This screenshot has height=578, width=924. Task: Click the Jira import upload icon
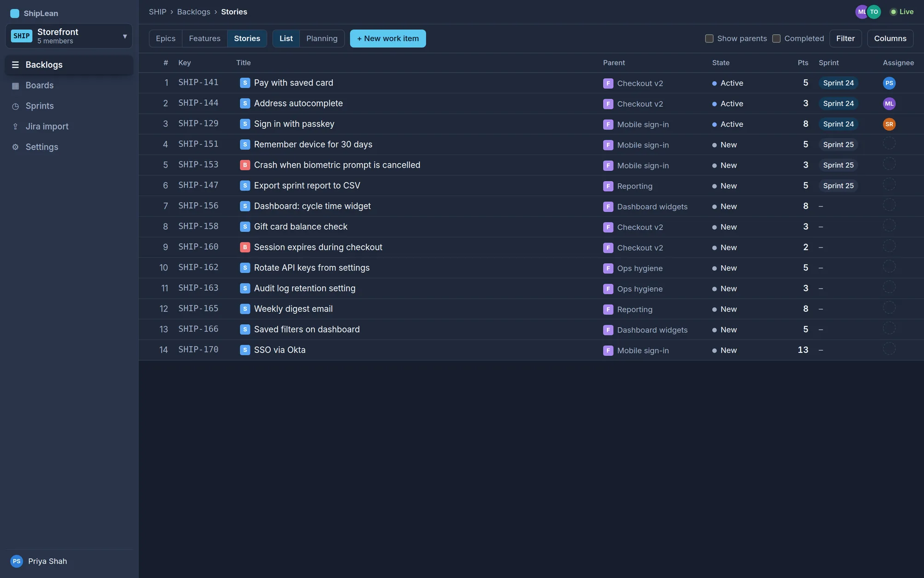(x=15, y=127)
